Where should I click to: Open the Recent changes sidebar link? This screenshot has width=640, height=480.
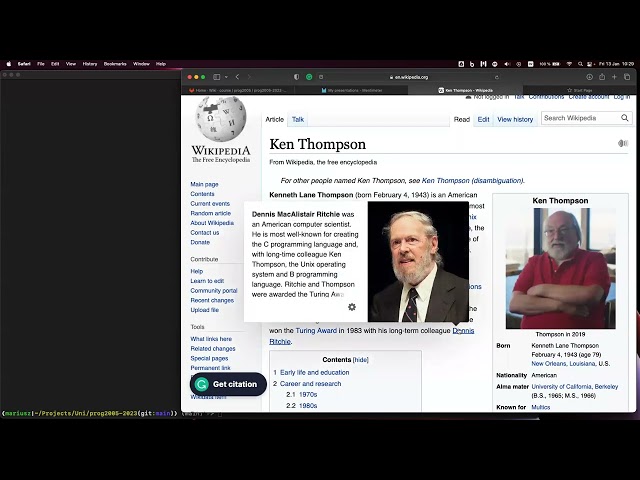(x=212, y=300)
